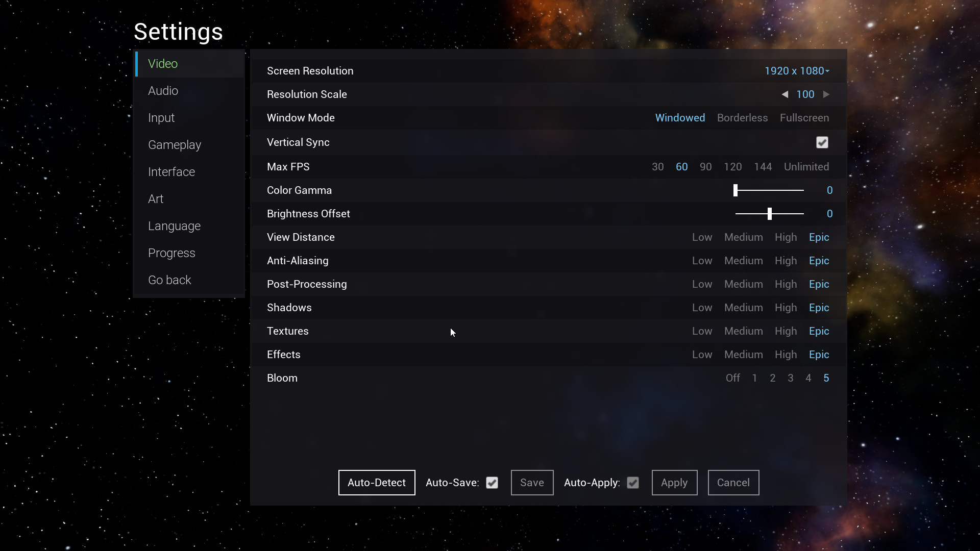Open the Screen Resolution dropdown
Image resolution: width=980 pixels, height=551 pixels.
tap(797, 71)
